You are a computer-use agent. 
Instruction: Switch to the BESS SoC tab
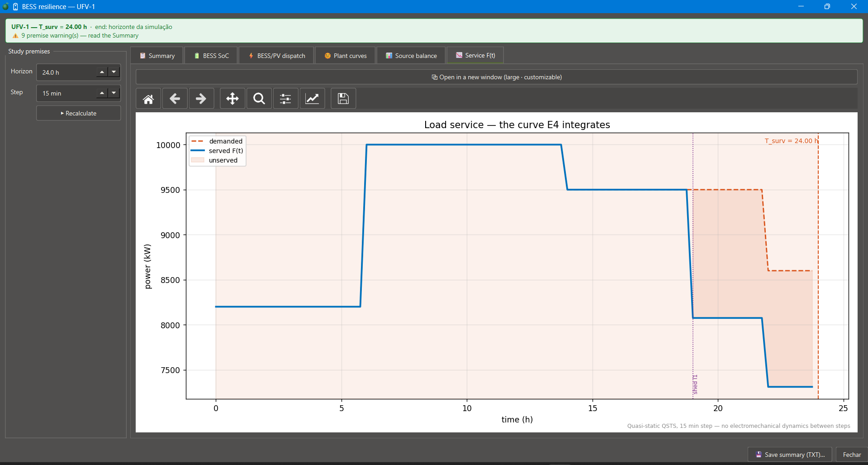(211, 56)
